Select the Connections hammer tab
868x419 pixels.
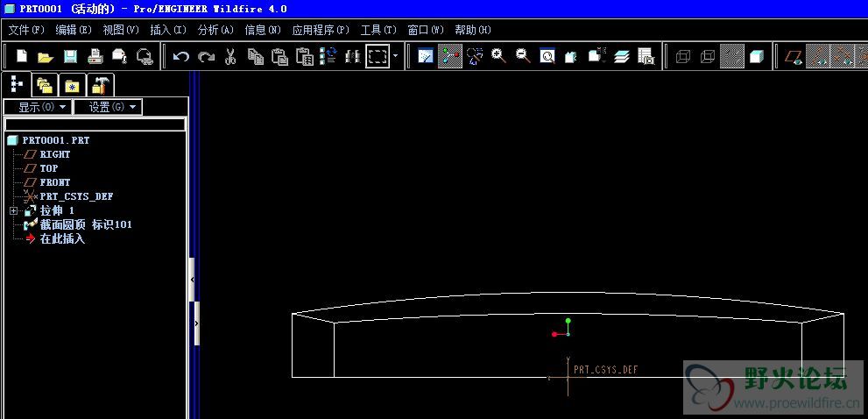tap(101, 85)
